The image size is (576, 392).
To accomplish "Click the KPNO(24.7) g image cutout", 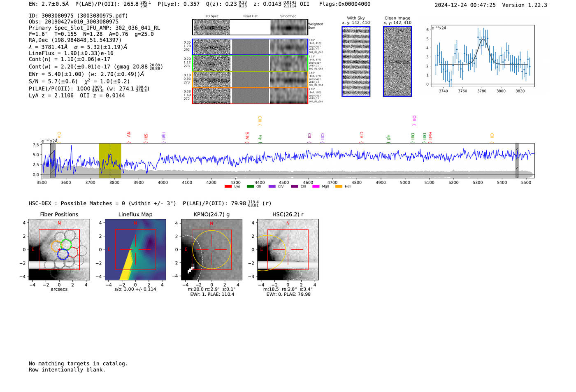I will pyautogui.click(x=211, y=250).
